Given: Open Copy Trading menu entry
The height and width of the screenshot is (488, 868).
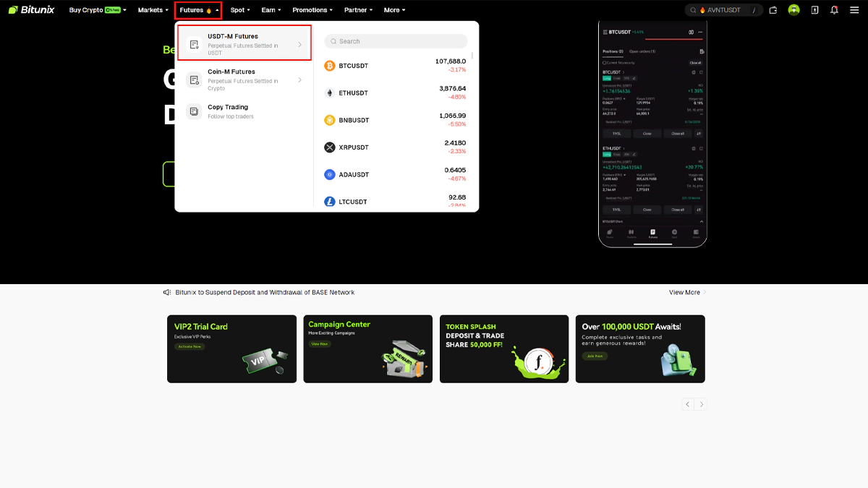Looking at the screenshot, I should 228,111.
